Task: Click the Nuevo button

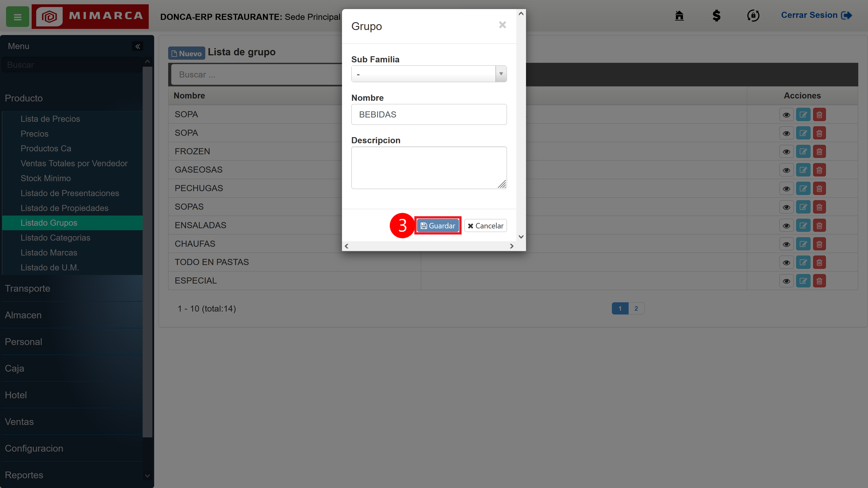Action: 186,53
